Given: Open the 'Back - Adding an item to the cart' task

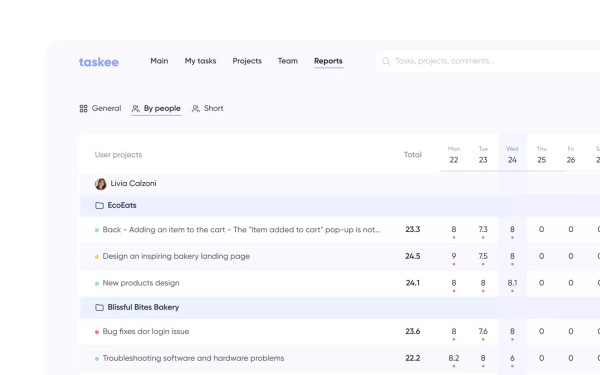Looking at the screenshot, I should tap(241, 230).
